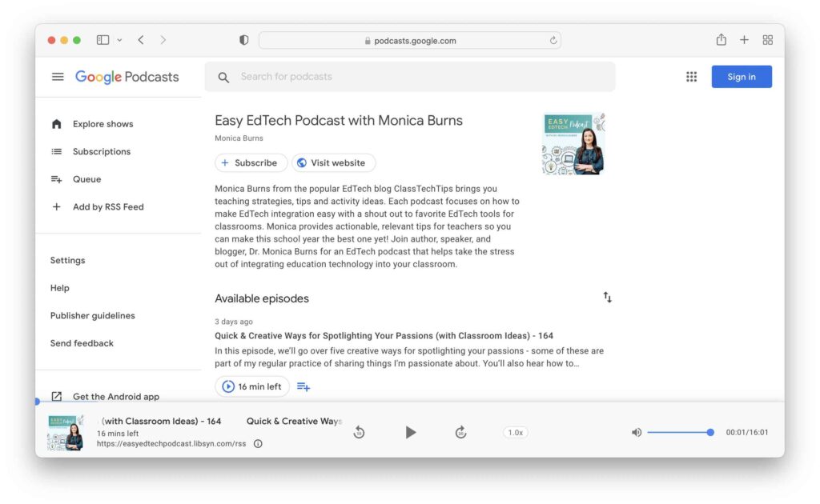This screenshot has height=504, width=820.
Task: Click the volume slider
Action: (681, 433)
